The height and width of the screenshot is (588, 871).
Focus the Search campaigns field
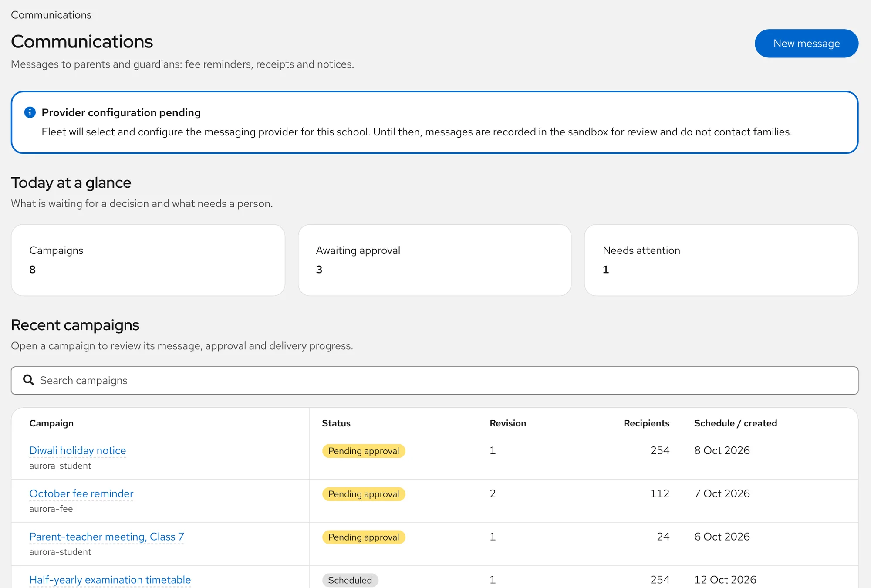point(434,380)
